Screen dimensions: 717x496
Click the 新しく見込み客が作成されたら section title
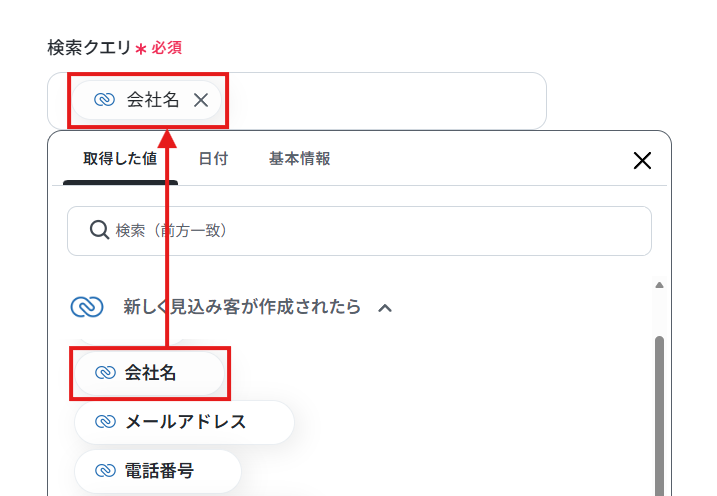(x=242, y=307)
